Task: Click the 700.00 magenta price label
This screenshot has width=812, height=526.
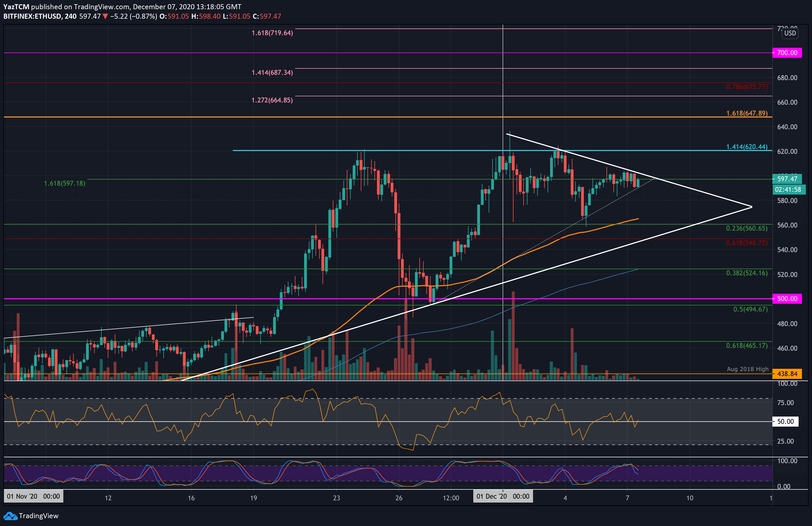Action: click(x=787, y=53)
